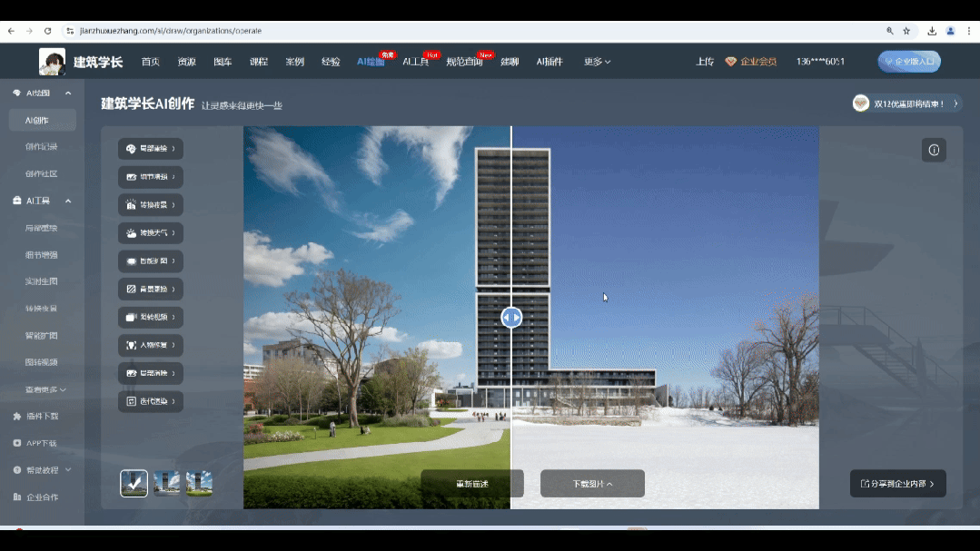Screen dimensions: 980x551
Task: View site information icon in address bar
Action: click(x=70, y=31)
